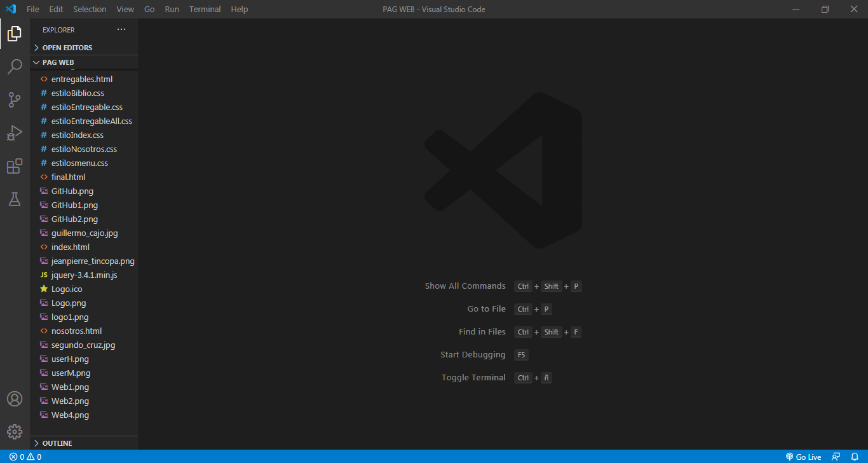The height and width of the screenshot is (463, 868).
Task: Open nosotros.html file
Action: click(x=84, y=331)
